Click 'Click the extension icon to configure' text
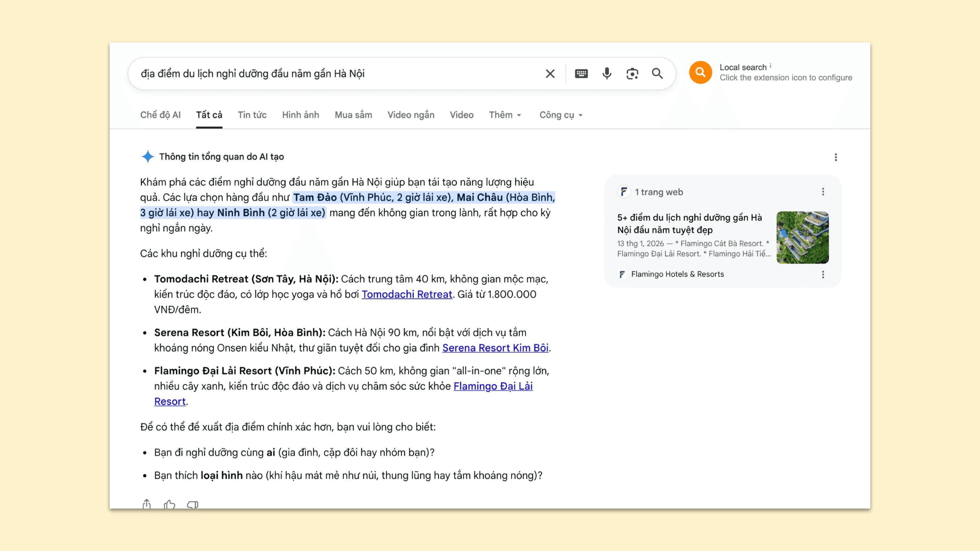This screenshot has width=980, height=551. pyautogui.click(x=786, y=78)
